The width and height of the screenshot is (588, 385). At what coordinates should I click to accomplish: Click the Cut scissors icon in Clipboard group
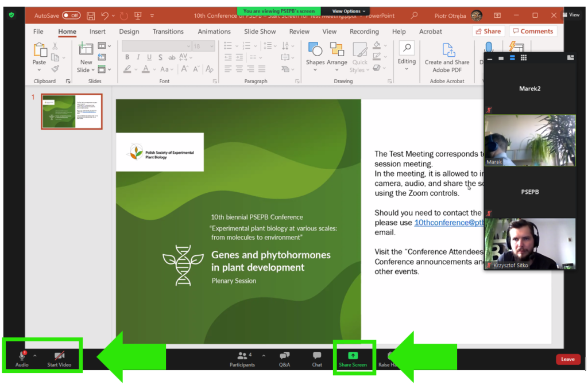(55, 46)
